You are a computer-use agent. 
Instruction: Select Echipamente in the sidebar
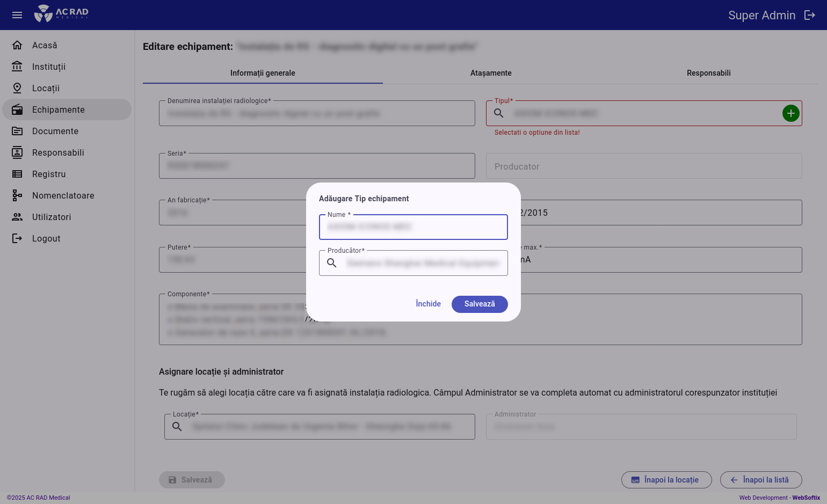tap(58, 109)
